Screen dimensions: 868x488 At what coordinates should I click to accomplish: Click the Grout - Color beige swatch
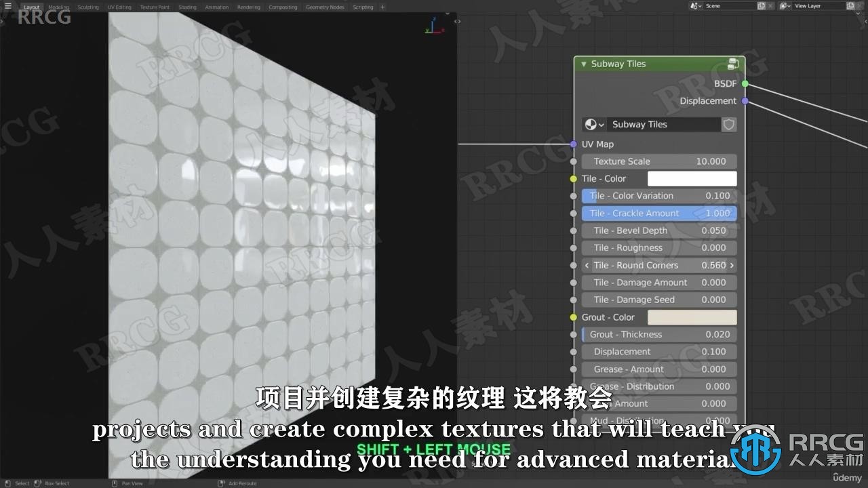click(x=692, y=317)
